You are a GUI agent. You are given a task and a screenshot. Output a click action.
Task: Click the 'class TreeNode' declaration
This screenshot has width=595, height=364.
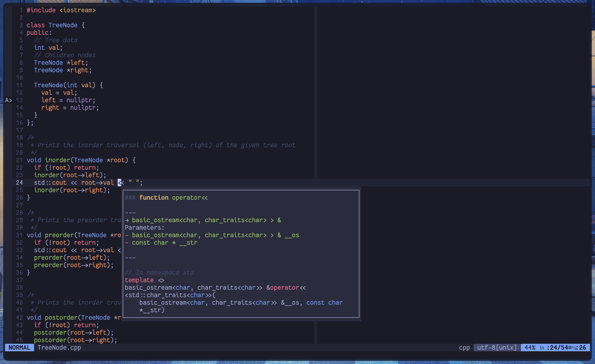pyautogui.click(x=52, y=25)
